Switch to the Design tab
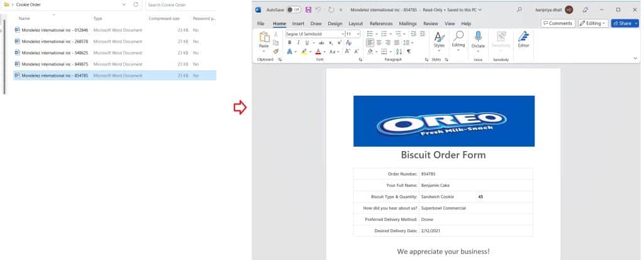The height and width of the screenshot is (260, 644). pos(335,23)
